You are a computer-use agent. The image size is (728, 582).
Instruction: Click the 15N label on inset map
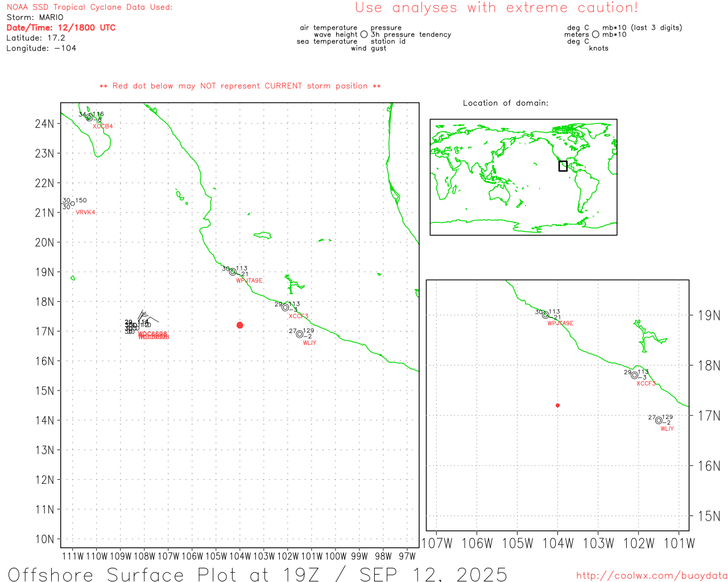pos(709,516)
